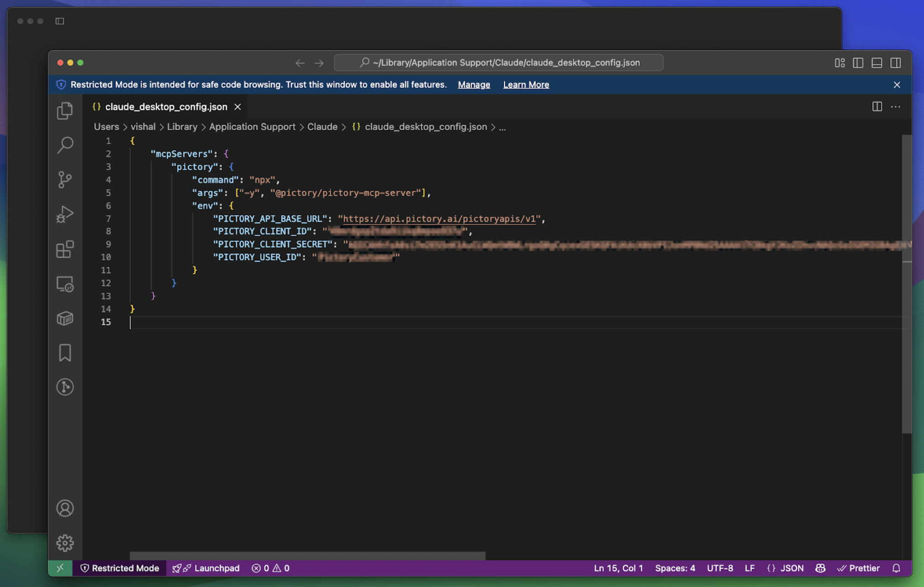Screen dimensions: 924x587
Task: Open the Containers view
Action: coord(65,319)
